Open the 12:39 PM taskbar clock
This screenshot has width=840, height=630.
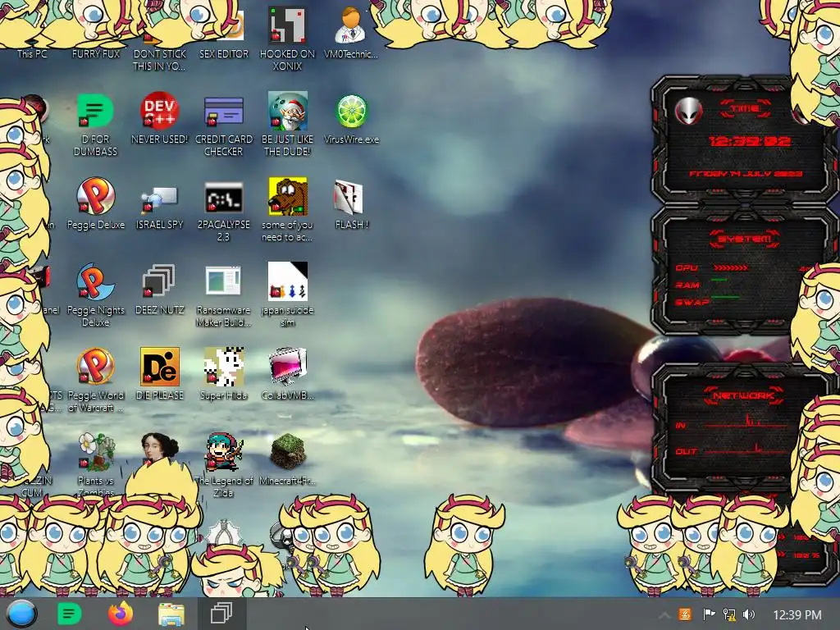point(797,615)
